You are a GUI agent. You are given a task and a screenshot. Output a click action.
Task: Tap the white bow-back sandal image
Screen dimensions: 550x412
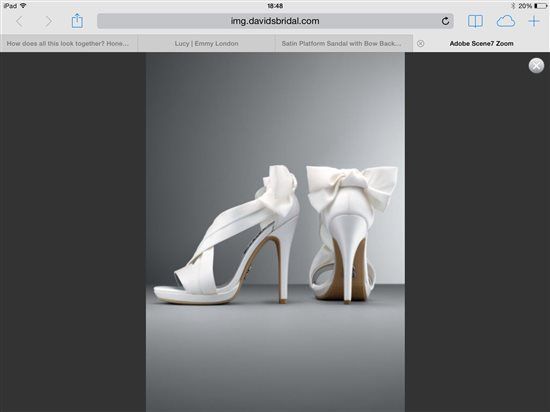(275, 232)
